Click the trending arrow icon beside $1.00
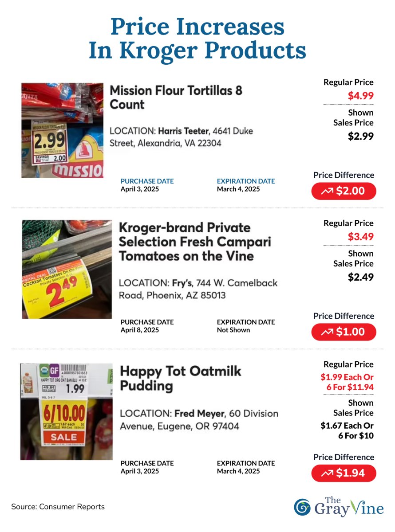Image resolution: width=395 pixels, height=532 pixels. coord(327,332)
